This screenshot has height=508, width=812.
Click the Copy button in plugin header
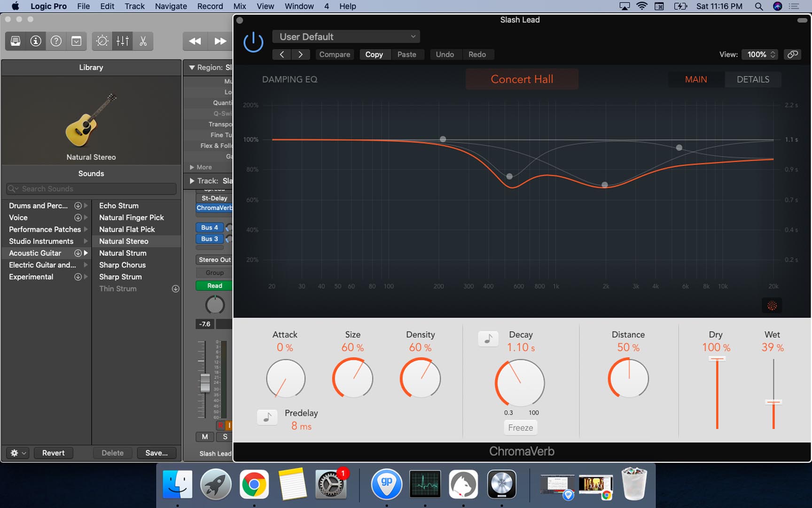[374, 55]
